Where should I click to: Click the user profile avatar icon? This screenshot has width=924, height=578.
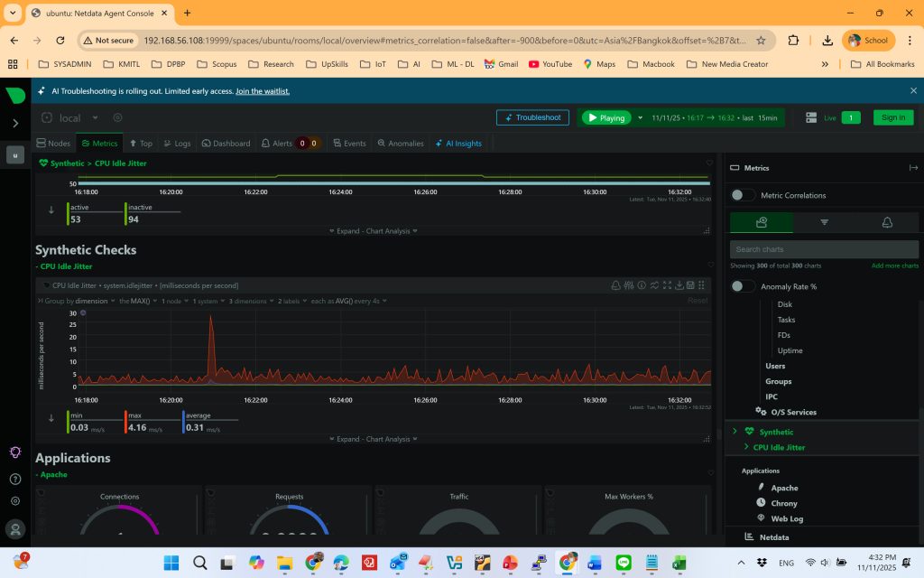[x=15, y=528]
